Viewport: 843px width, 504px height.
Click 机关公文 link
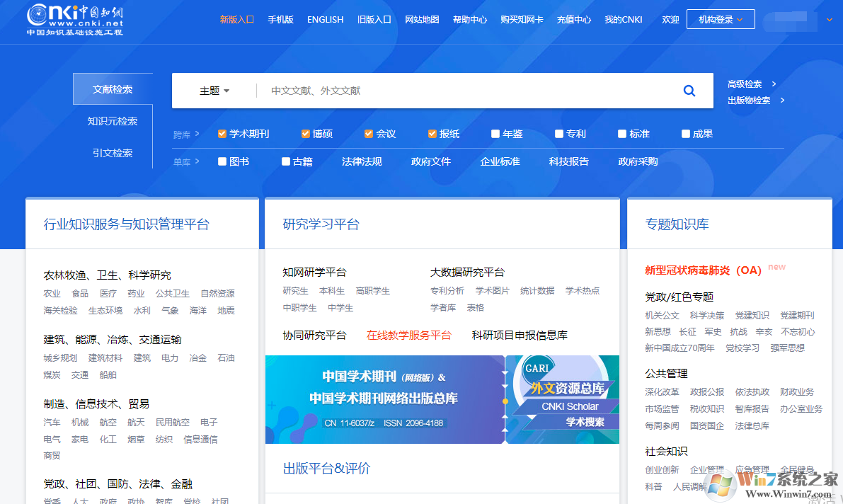662,315
